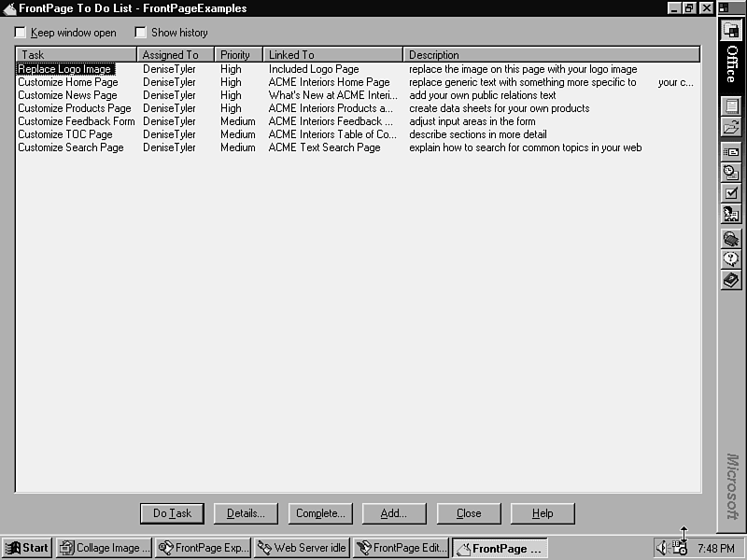Click the Complete... button
The image size is (747, 560).
click(x=320, y=513)
